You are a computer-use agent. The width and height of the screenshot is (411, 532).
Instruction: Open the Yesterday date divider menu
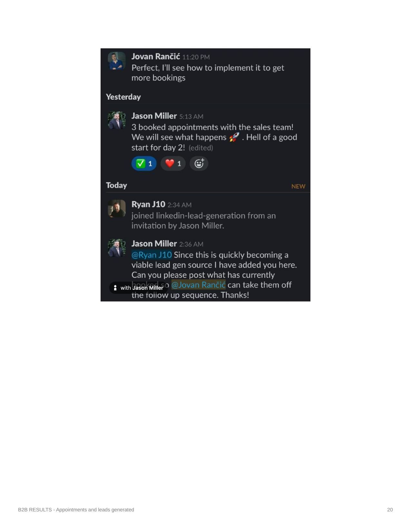click(x=123, y=97)
